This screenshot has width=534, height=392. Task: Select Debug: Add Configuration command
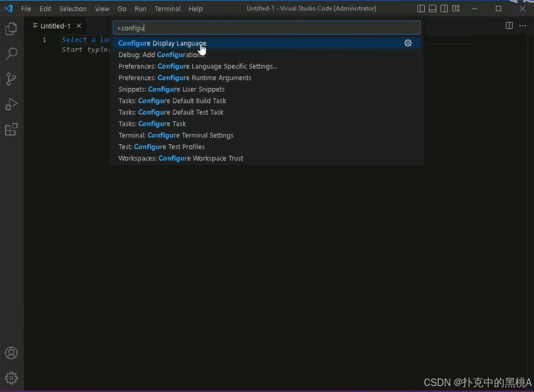267,55
